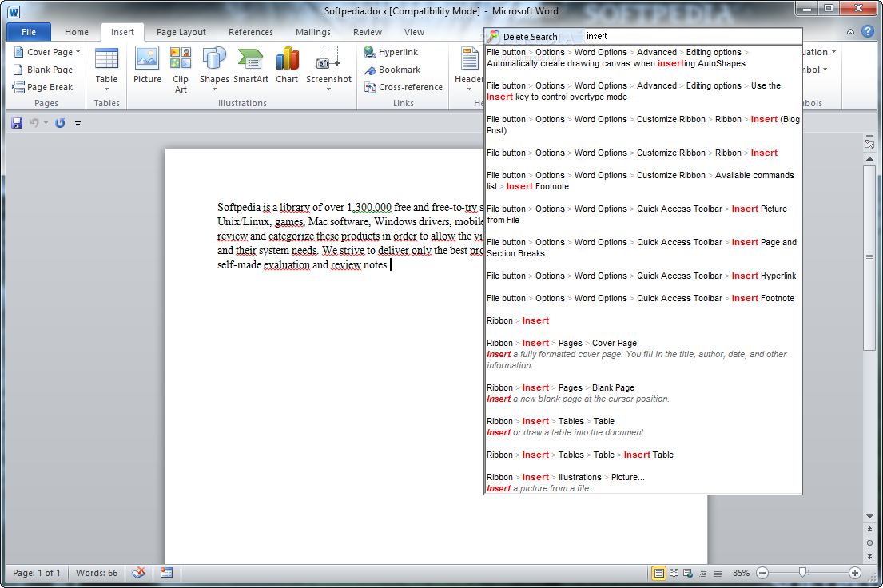The image size is (883, 588).
Task: Toggle the ruler display button
Action: pos(869,143)
